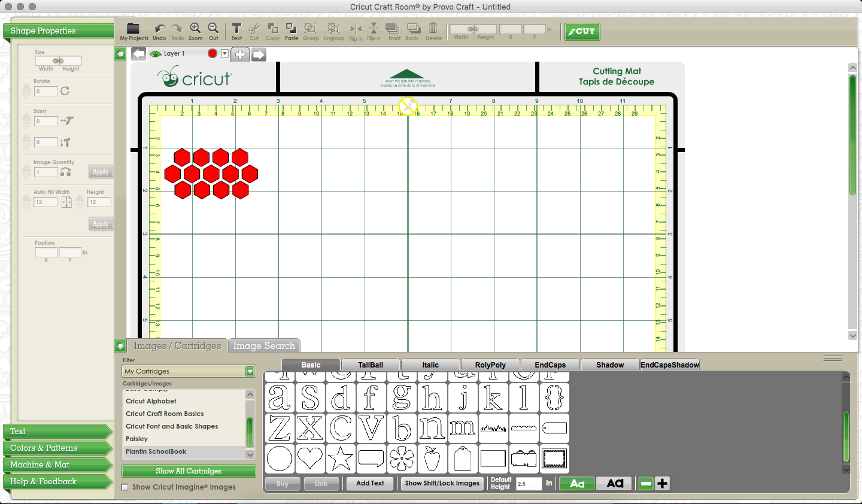Click the heart shape key
This screenshot has width=862, height=504.
[x=310, y=459]
